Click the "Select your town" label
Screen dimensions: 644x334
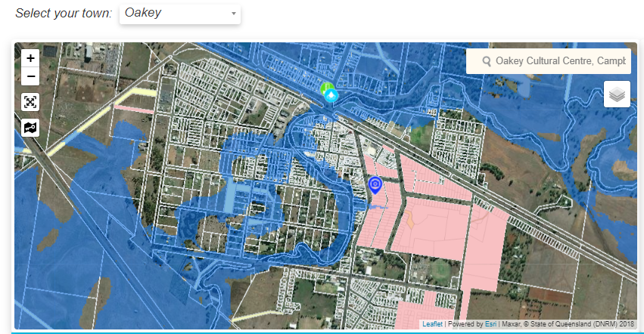click(x=64, y=14)
